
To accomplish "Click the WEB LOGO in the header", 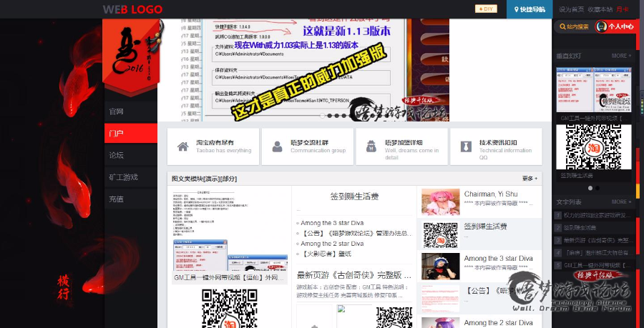I will coord(132,9).
